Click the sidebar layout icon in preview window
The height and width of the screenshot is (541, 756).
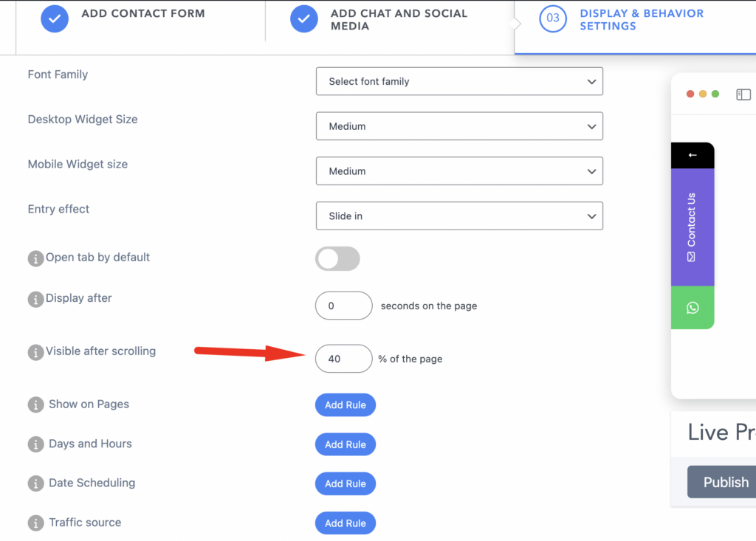(x=743, y=94)
